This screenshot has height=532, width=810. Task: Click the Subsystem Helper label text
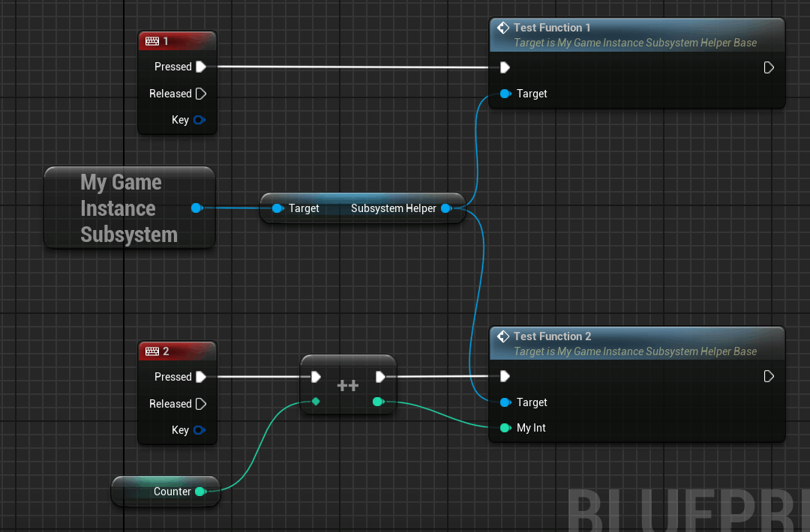pyautogui.click(x=394, y=208)
